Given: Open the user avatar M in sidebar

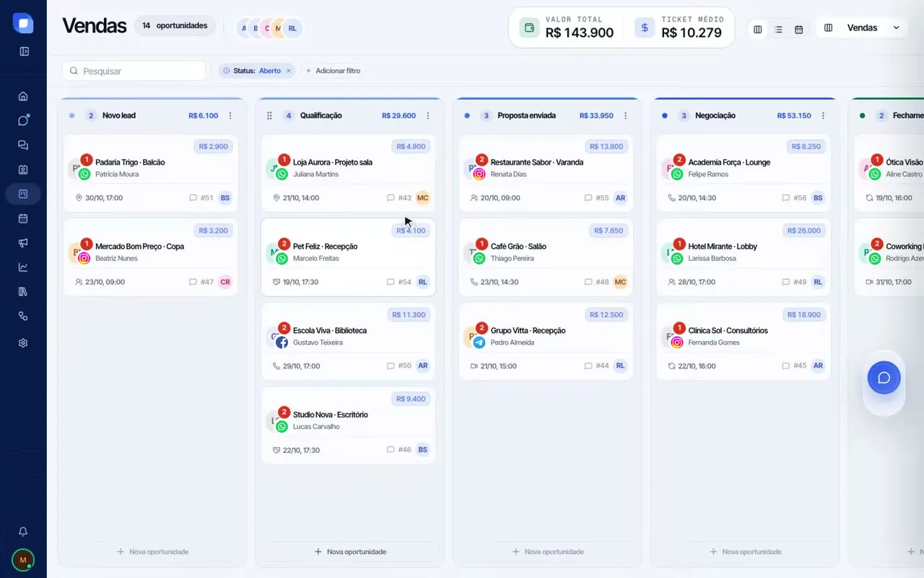Looking at the screenshot, I should [x=23, y=560].
